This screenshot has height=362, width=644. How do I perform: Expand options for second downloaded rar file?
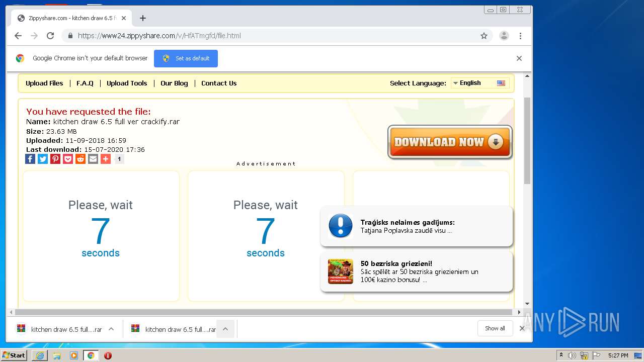coord(225,329)
